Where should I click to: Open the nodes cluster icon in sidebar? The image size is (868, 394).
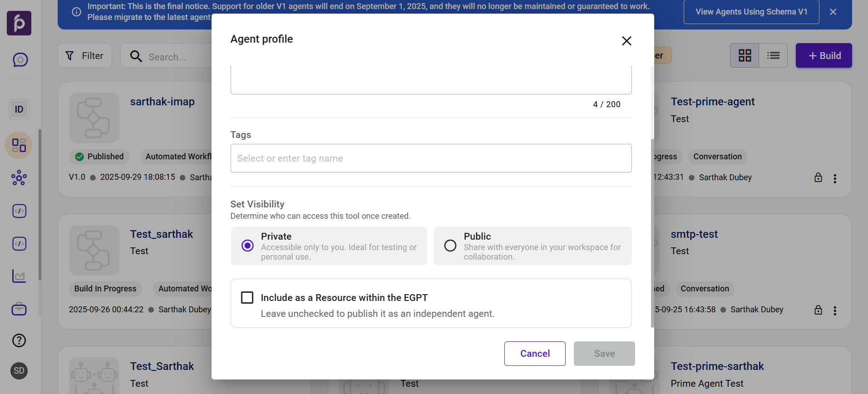[19, 178]
